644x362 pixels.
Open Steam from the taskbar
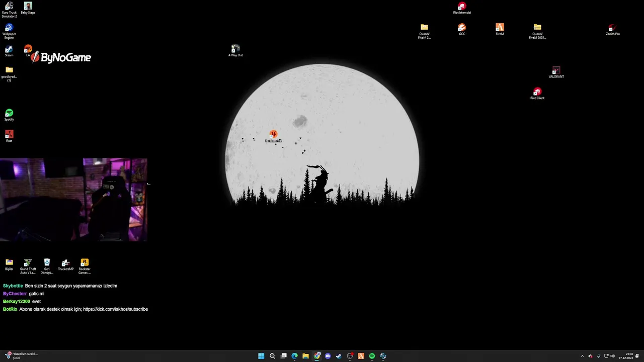tap(339, 356)
